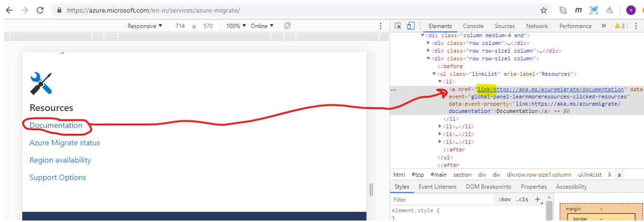The width and height of the screenshot is (644, 222).
Task: Click the 'section' breadcrumb
Action: 462,175
